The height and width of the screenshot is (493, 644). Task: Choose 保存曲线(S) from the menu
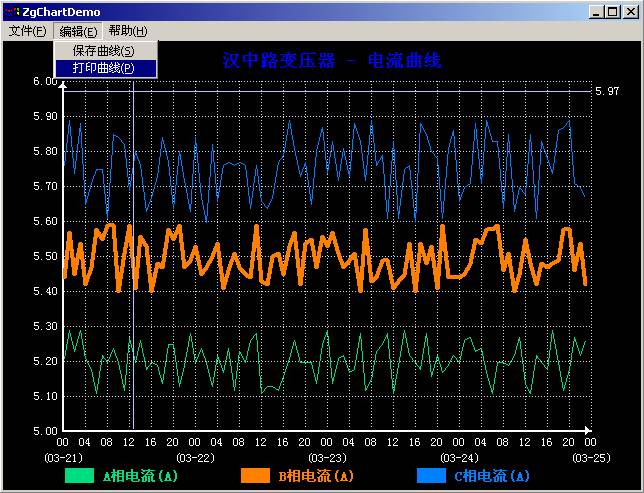(106, 51)
